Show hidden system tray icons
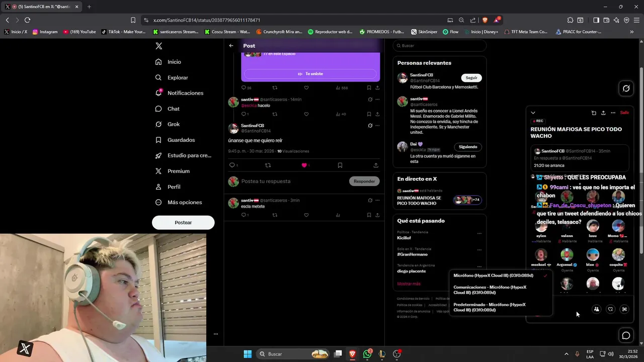 [566, 354]
